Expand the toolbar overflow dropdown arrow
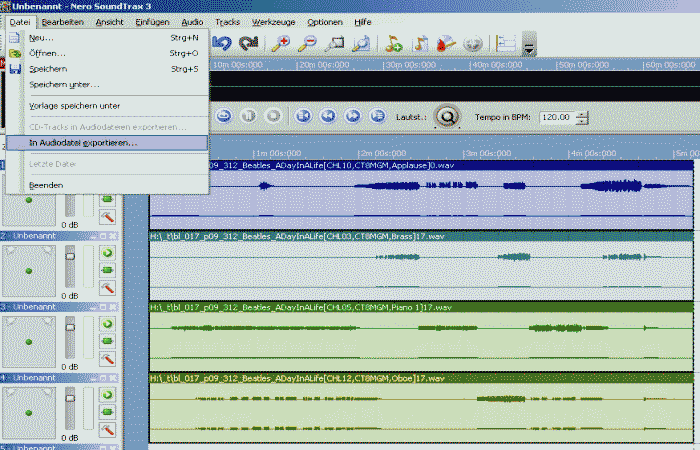Image resolution: width=700 pixels, height=450 pixels. [x=529, y=45]
